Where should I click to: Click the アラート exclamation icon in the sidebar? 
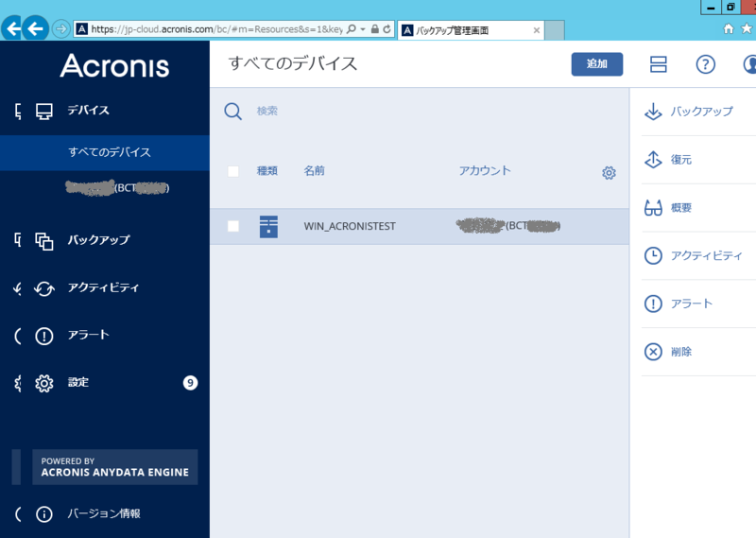tap(43, 336)
